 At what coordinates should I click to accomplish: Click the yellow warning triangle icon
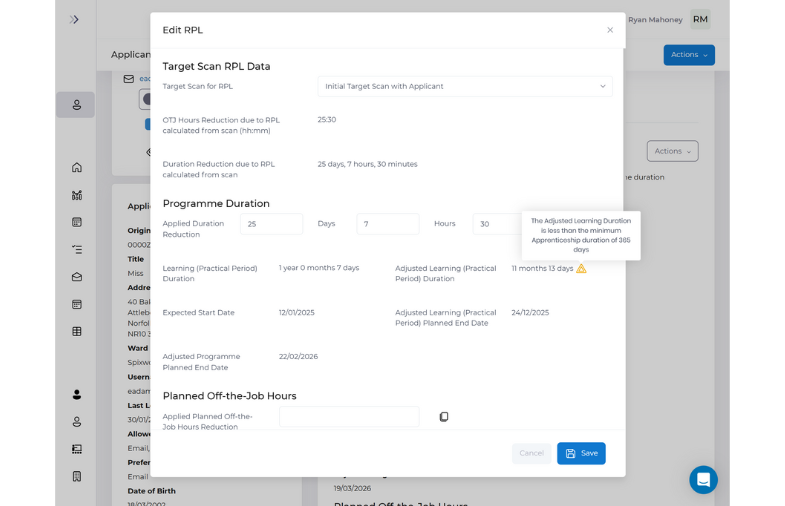coord(581,269)
